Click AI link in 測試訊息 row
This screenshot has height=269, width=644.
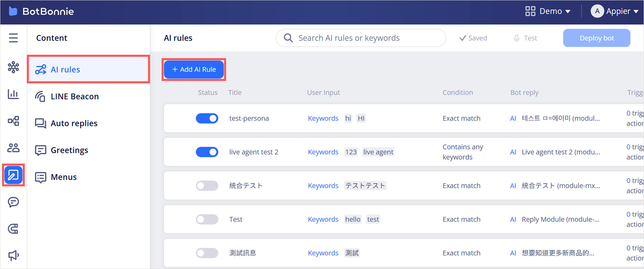pos(513,253)
